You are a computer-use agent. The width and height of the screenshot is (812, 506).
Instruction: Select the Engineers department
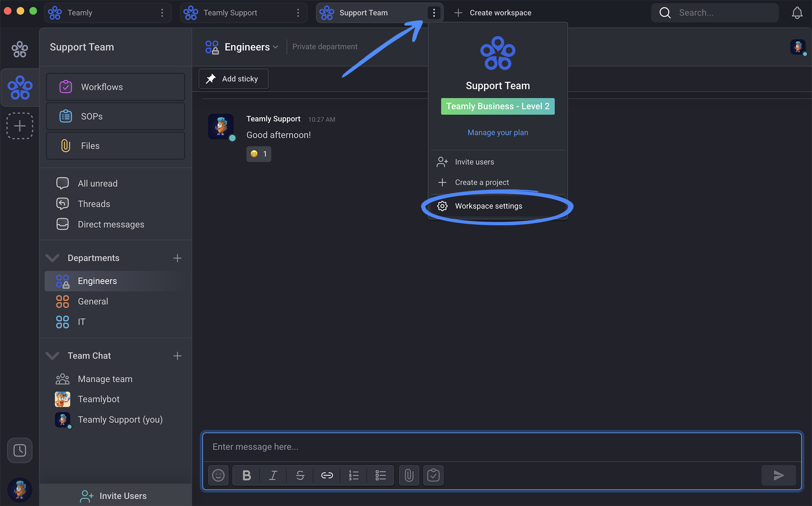tap(115, 281)
